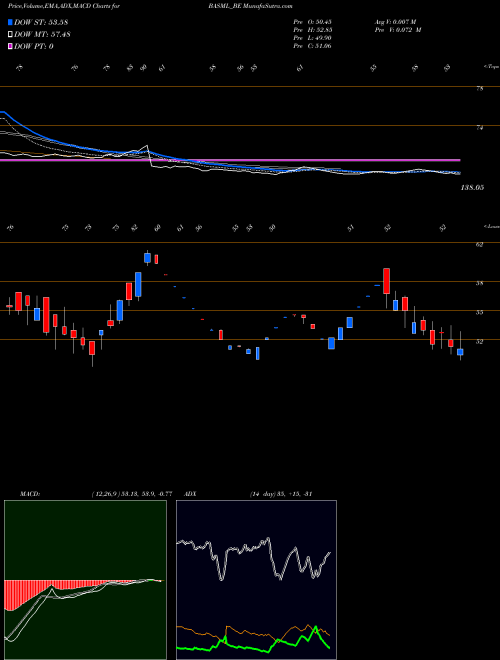Click the 'MACD:' panel label
This screenshot has width=500, height=660.
tap(29, 494)
